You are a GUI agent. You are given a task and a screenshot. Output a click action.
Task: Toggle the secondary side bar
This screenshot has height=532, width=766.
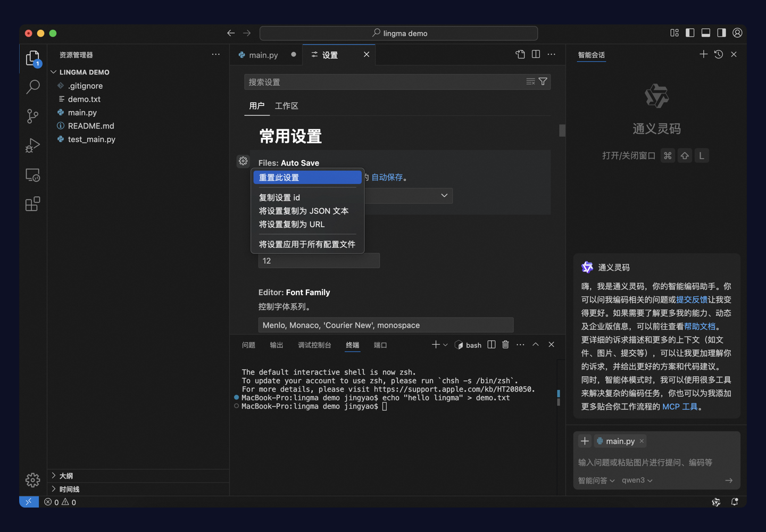coord(721,33)
